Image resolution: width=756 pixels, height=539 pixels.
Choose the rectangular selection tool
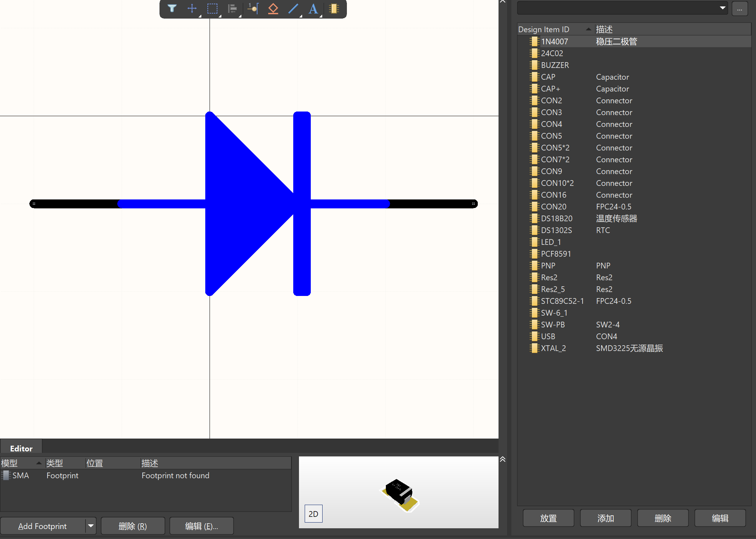[212, 9]
